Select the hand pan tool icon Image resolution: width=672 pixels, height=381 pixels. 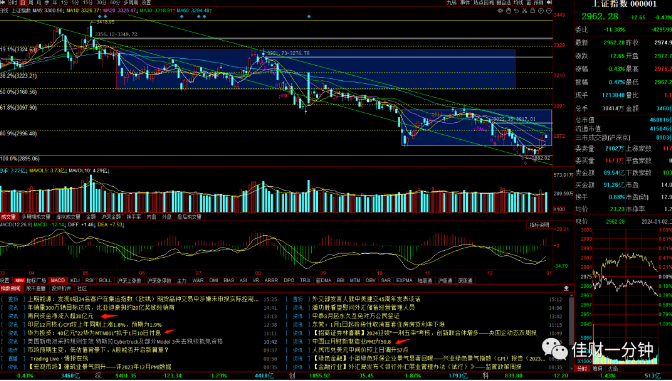point(508,11)
